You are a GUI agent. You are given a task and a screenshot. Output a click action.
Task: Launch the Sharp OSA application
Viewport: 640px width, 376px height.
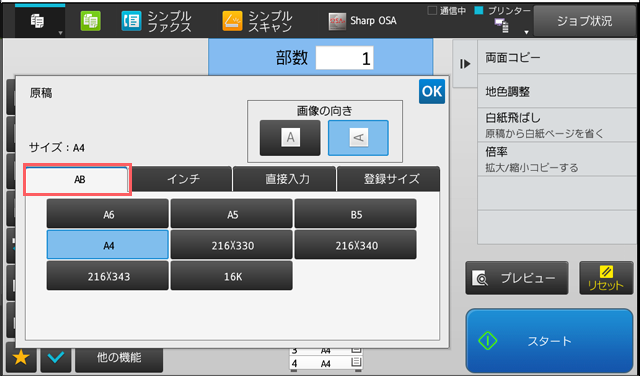(362, 21)
